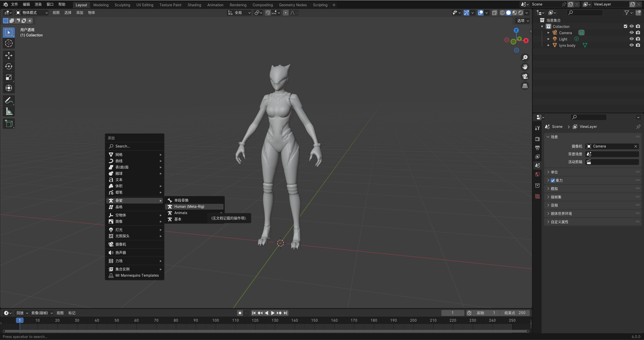Pick the Annotate tool
Viewport: 644px width, 340px height.
tap(9, 100)
